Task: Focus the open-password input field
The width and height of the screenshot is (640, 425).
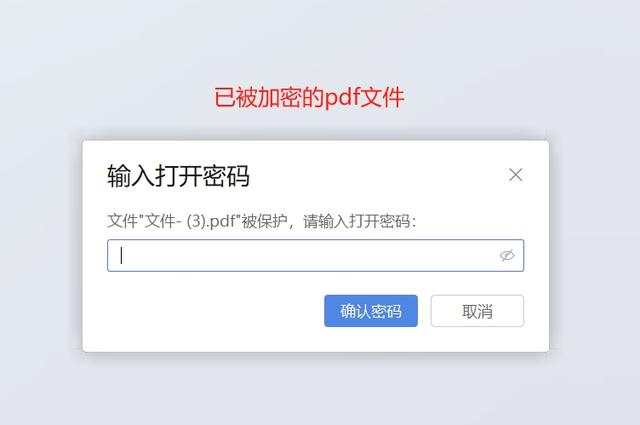Action: (315, 256)
